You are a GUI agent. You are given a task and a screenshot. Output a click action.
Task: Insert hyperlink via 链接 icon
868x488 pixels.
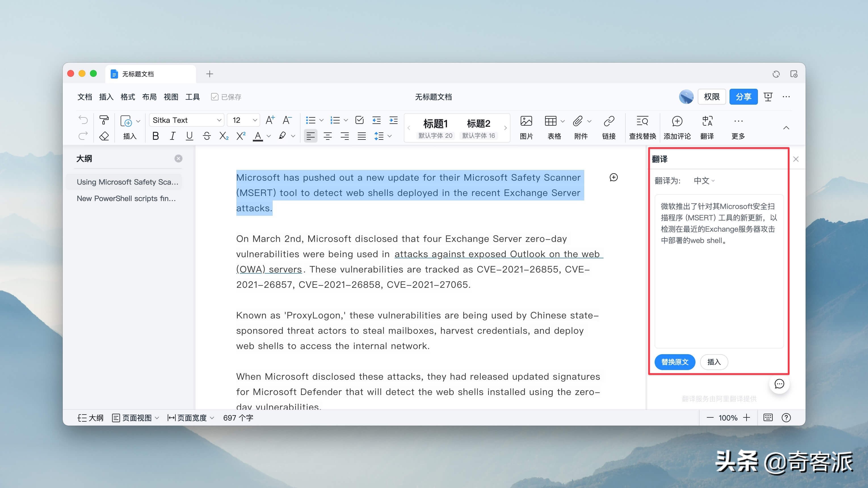[609, 127]
